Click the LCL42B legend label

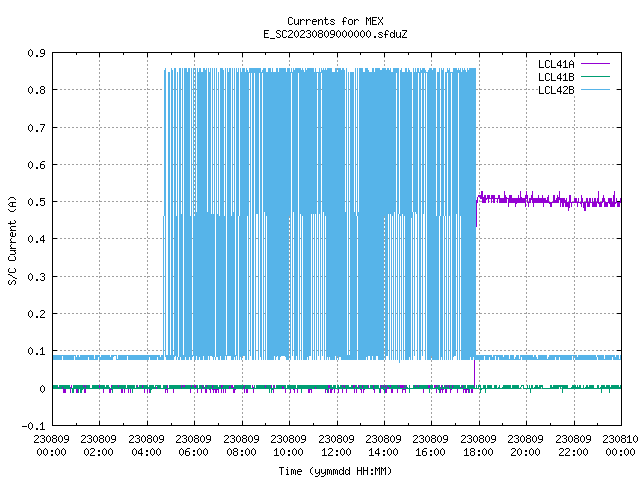point(556,90)
